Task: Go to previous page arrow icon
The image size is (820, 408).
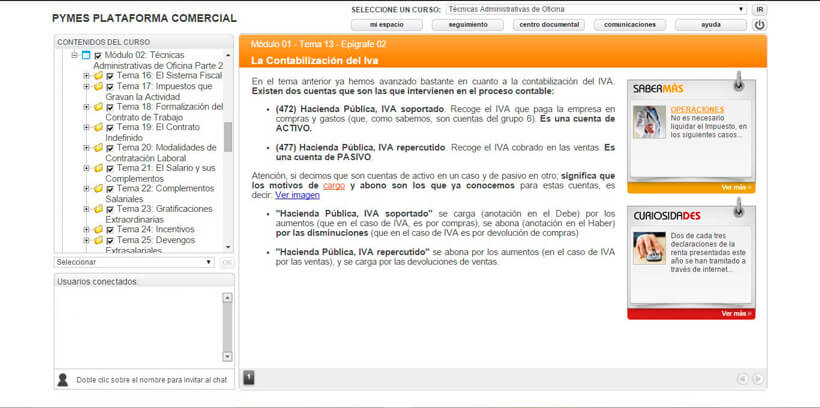Action: coord(742,379)
